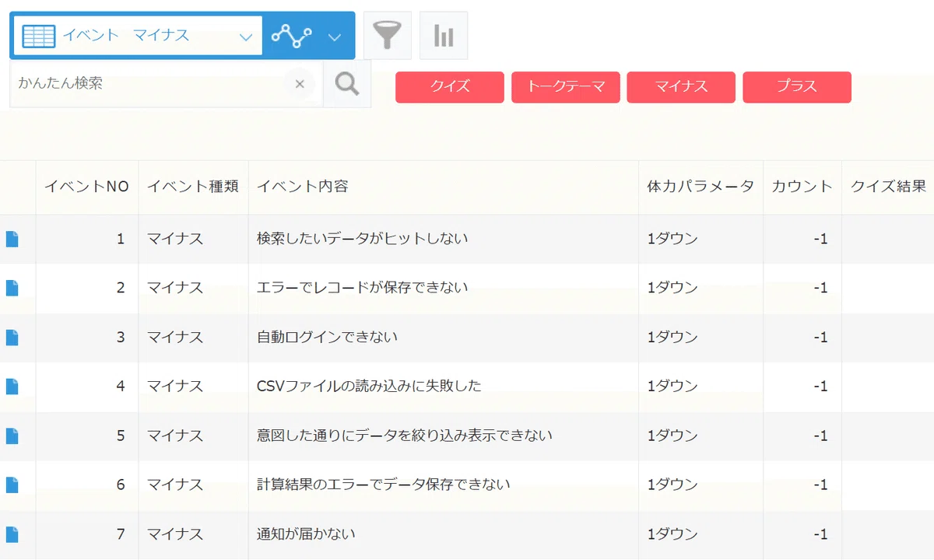
Task: Open record 7 detail document icon
Action: [x=12, y=534]
